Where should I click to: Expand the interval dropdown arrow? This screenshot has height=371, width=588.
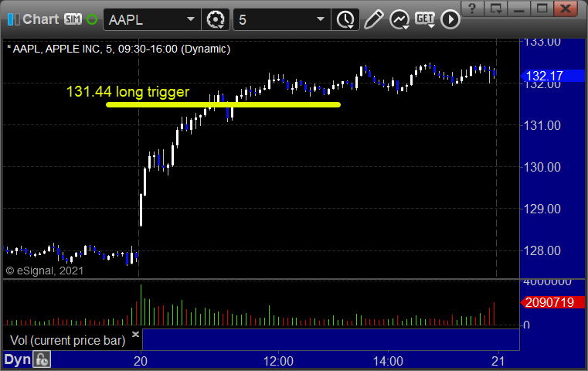[x=320, y=19]
